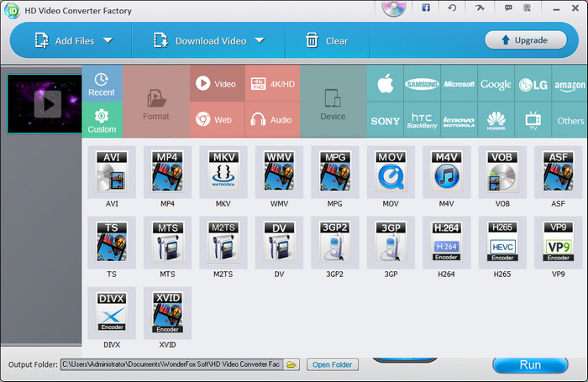Open Samsung device presets
The height and width of the screenshot is (382, 588).
422,83
